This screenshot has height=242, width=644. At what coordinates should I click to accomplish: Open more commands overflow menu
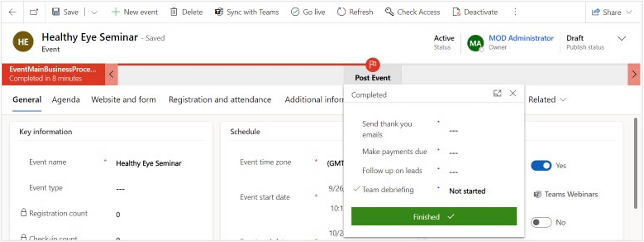(x=515, y=12)
